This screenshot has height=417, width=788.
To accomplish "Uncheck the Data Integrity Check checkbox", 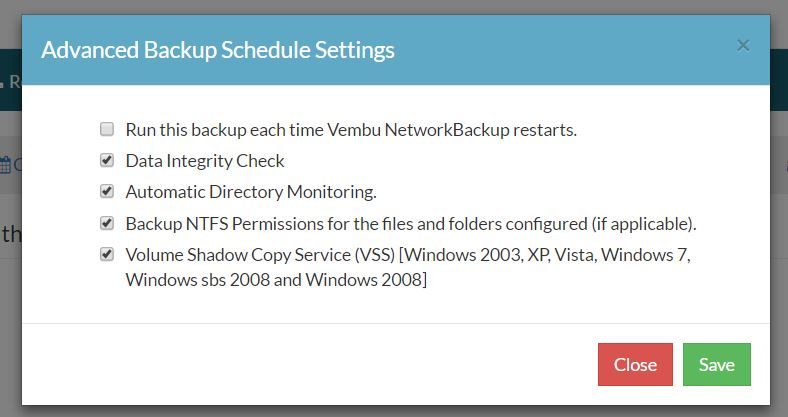I will tap(107, 160).
